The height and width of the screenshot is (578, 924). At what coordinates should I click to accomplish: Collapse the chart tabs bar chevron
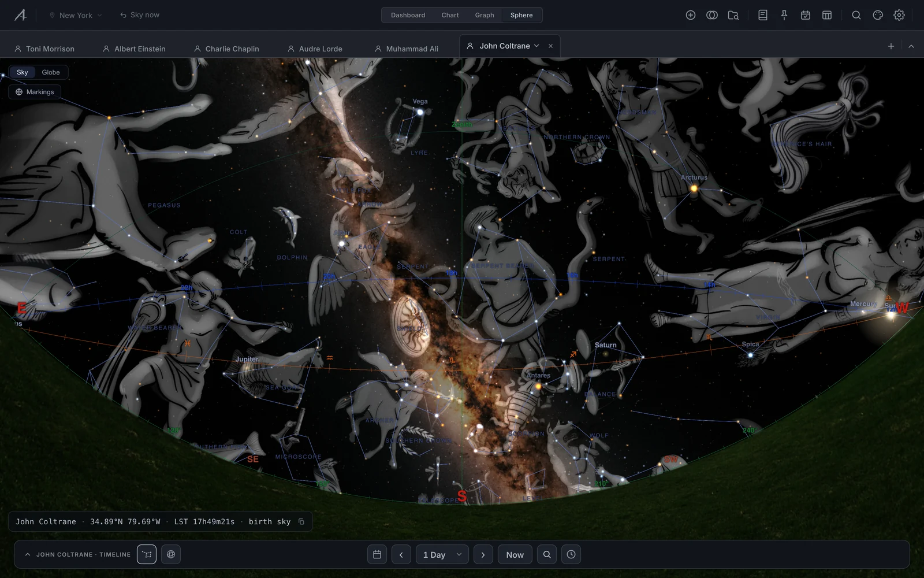911,46
